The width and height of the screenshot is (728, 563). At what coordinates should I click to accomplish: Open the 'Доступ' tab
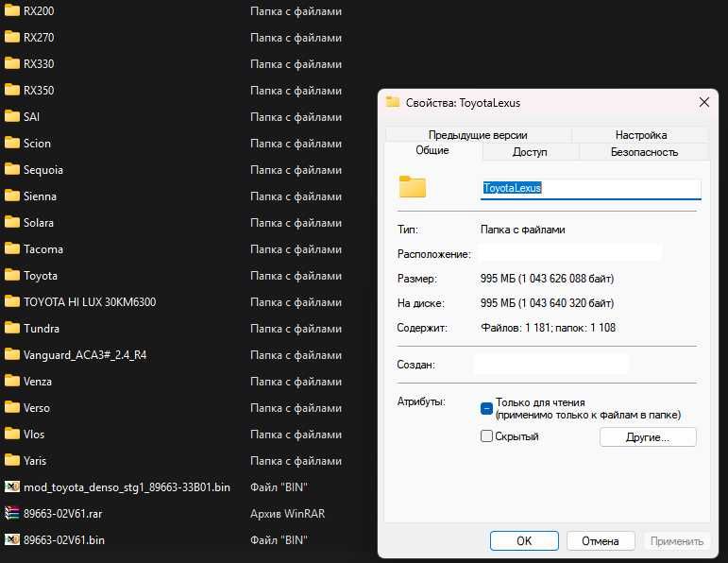tap(530, 152)
